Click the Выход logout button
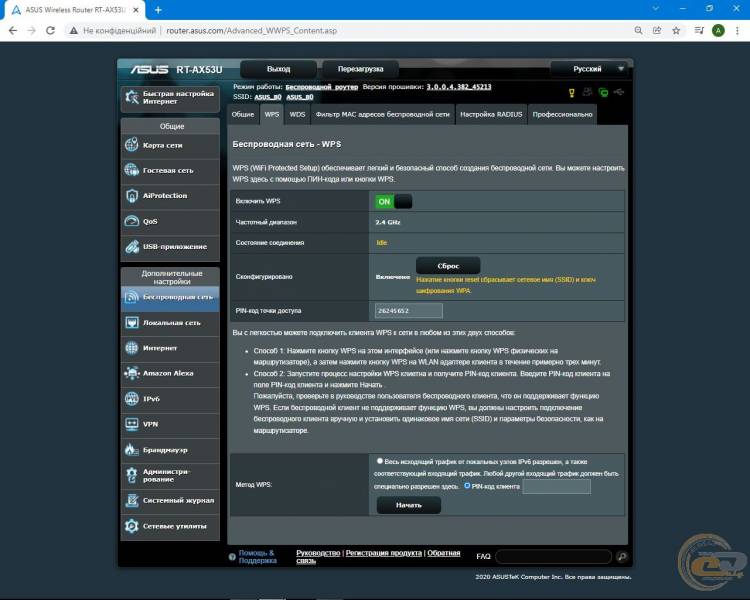Image resolution: width=750 pixels, height=600 pixels. pos(278,69)
